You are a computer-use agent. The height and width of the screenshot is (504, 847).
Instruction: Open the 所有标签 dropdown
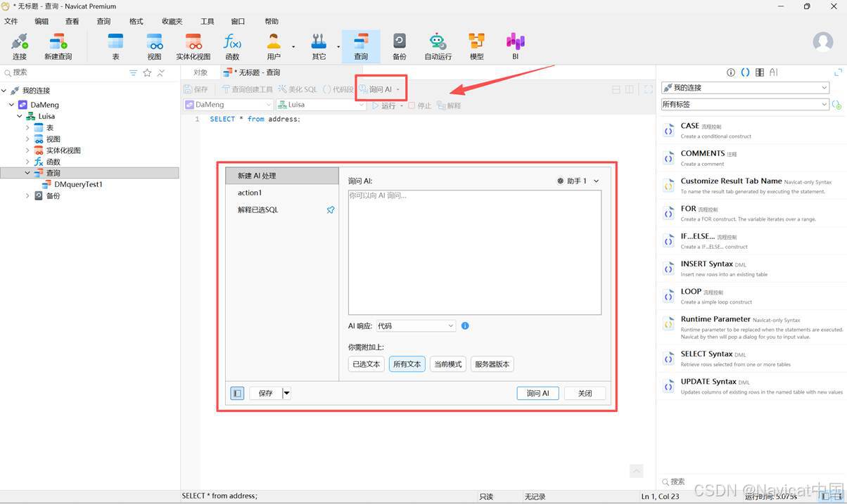click(746, 105)
